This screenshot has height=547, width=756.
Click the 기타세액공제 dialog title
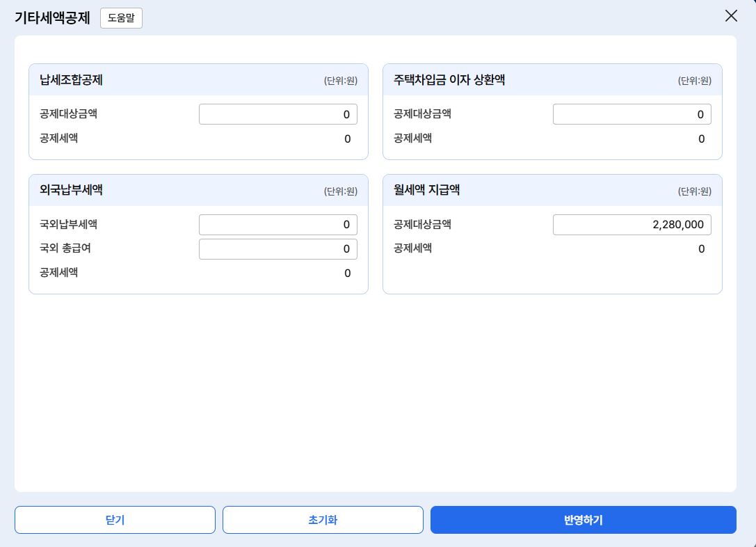click(52, 18)
